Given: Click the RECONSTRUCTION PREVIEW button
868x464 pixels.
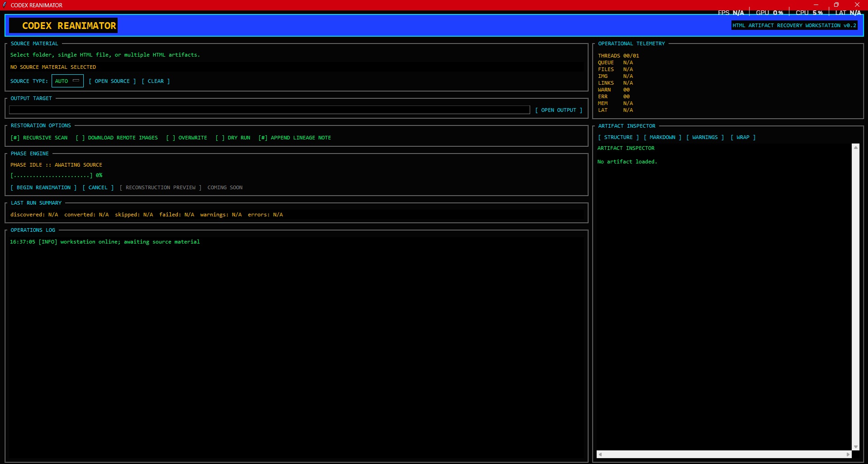Looking at the screenshot, I should coord(161,187).
